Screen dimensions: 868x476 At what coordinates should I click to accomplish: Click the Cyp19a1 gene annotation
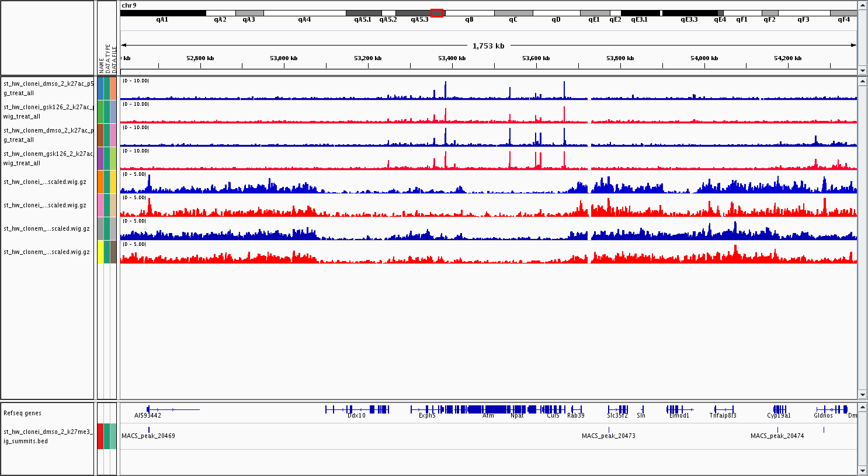point(779,409)
